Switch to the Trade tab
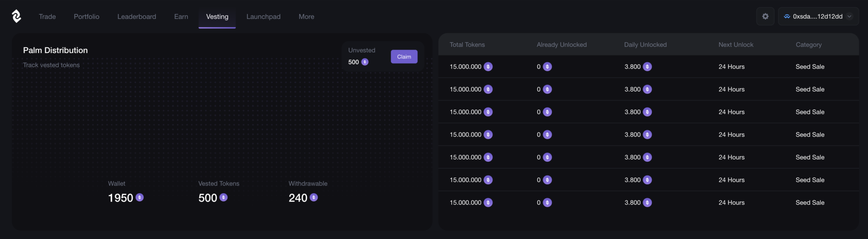Image resolution: width=868 pixels, height=239 pixels. pos(47,16)
